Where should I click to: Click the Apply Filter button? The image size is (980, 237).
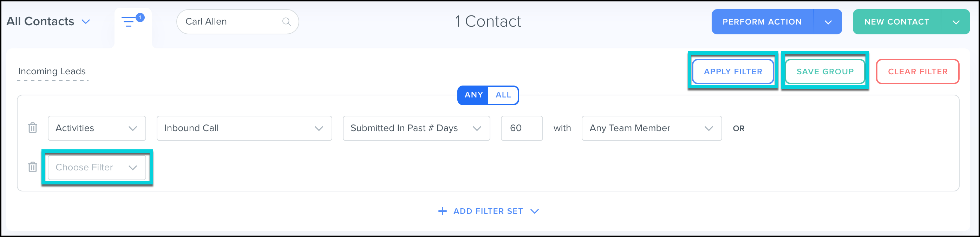point(733,72)
